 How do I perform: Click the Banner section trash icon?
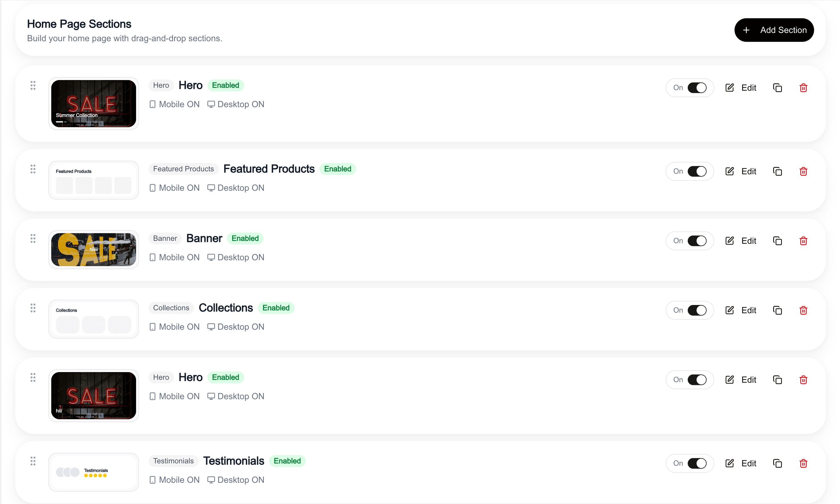(x=803, y=241)
